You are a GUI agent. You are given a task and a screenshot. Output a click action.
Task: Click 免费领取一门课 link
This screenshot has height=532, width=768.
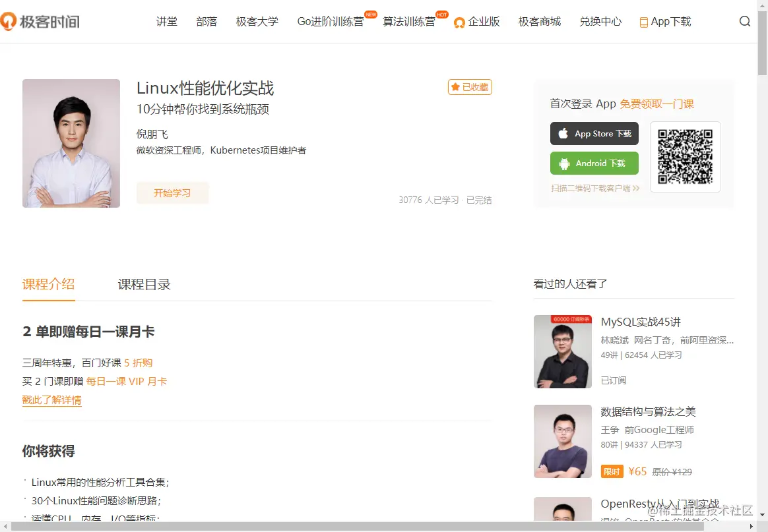pyautogui.click(x=656, y=103)
